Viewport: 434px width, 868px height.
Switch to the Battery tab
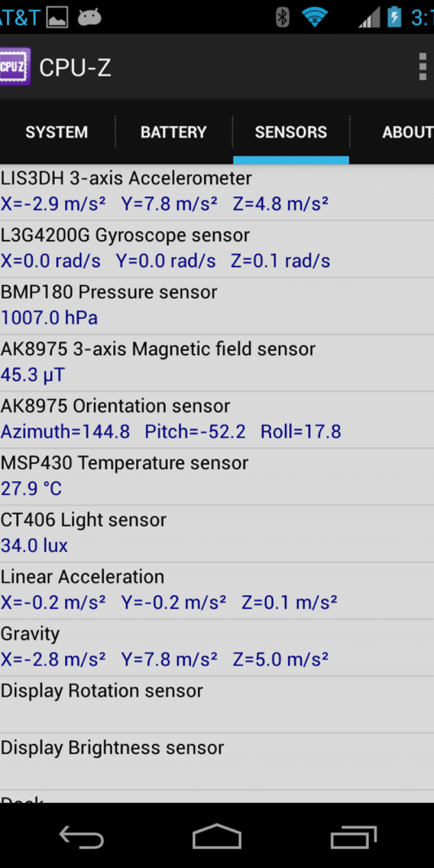[x=174, y=132]
